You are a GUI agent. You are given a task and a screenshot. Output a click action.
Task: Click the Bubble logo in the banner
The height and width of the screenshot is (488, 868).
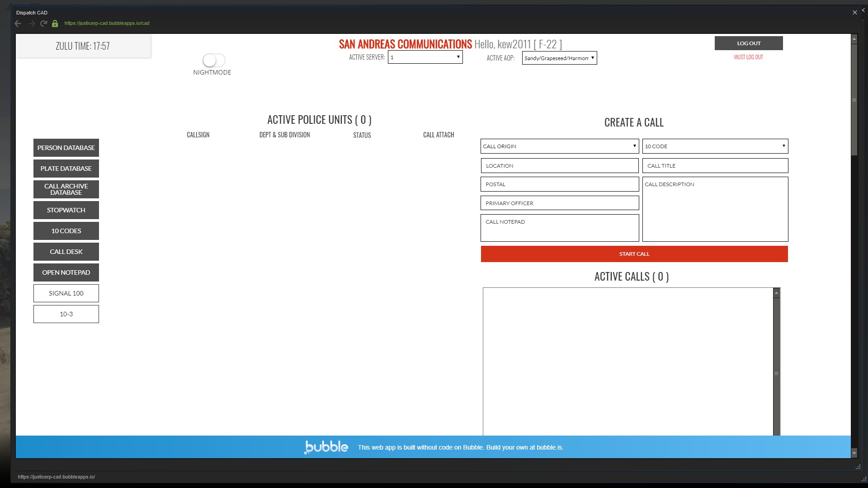[326, 447]
